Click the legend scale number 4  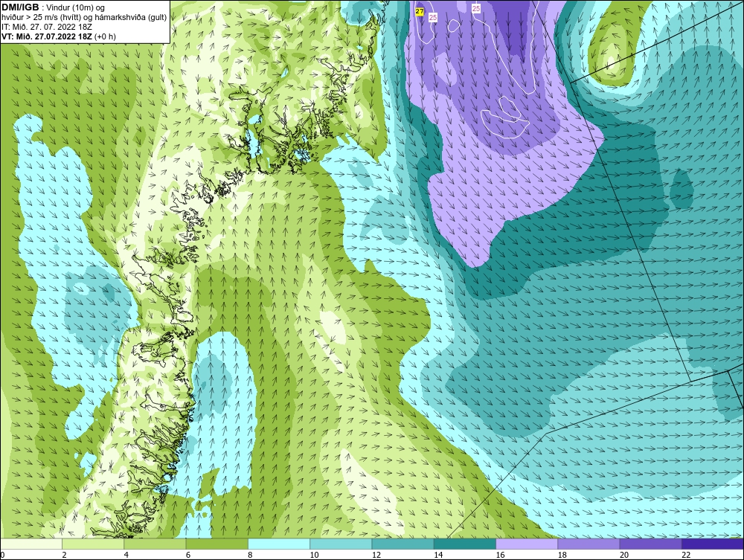coord(126,556)
